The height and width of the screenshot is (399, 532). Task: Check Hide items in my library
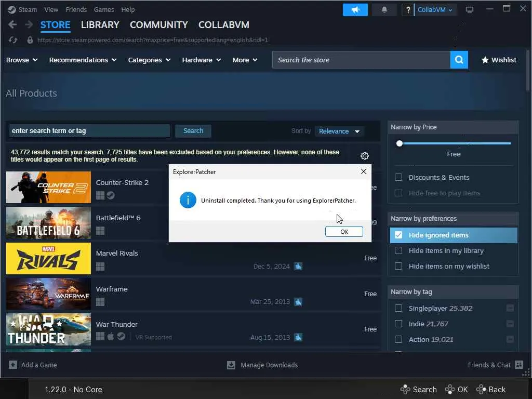click(x=398, y=251)
